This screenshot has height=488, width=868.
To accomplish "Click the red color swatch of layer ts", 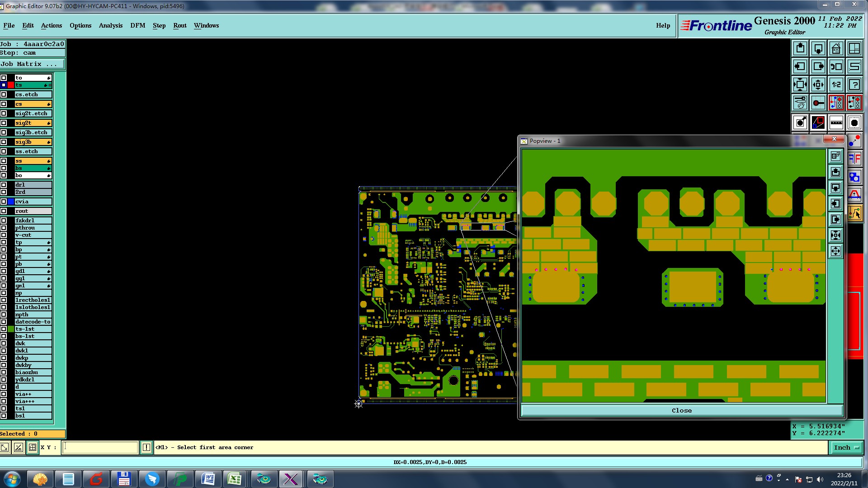I will point(11,85).
